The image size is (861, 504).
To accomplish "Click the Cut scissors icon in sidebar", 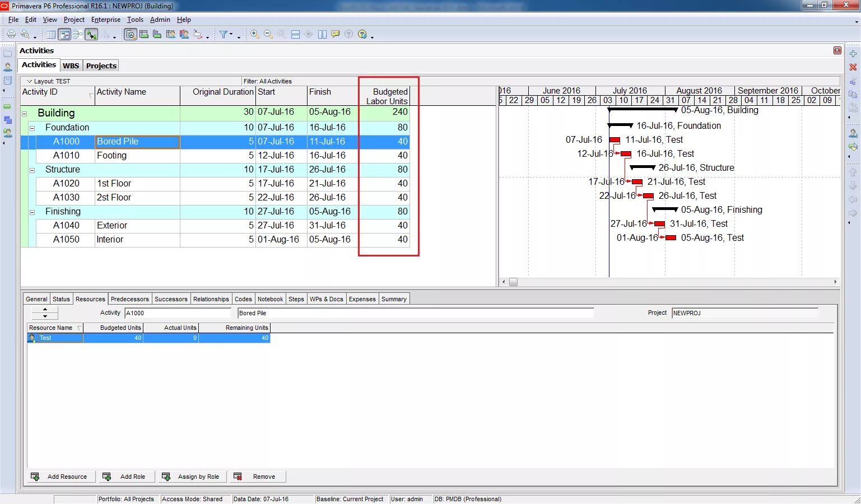I will coord(853,81).
